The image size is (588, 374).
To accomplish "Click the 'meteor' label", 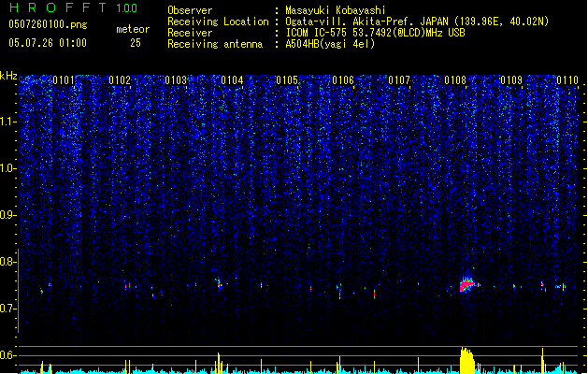I will (x=133, y=29).
